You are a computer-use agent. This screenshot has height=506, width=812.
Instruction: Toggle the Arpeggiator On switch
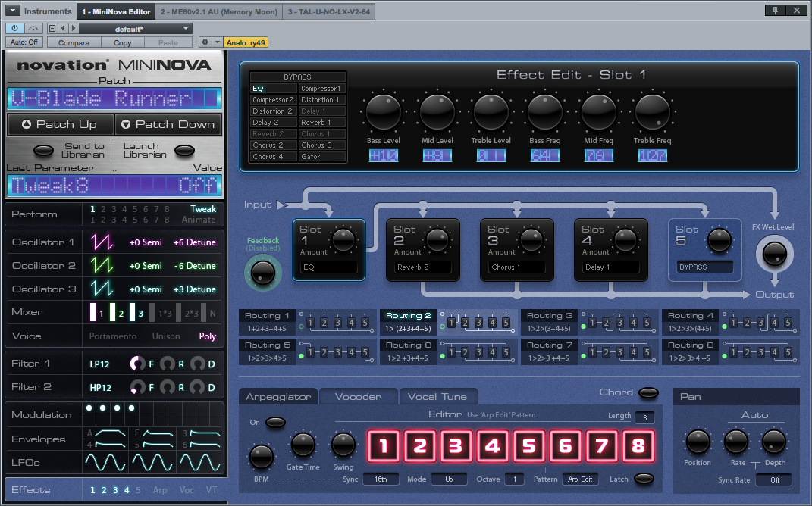pyautogui.click(x=275, y=422)
